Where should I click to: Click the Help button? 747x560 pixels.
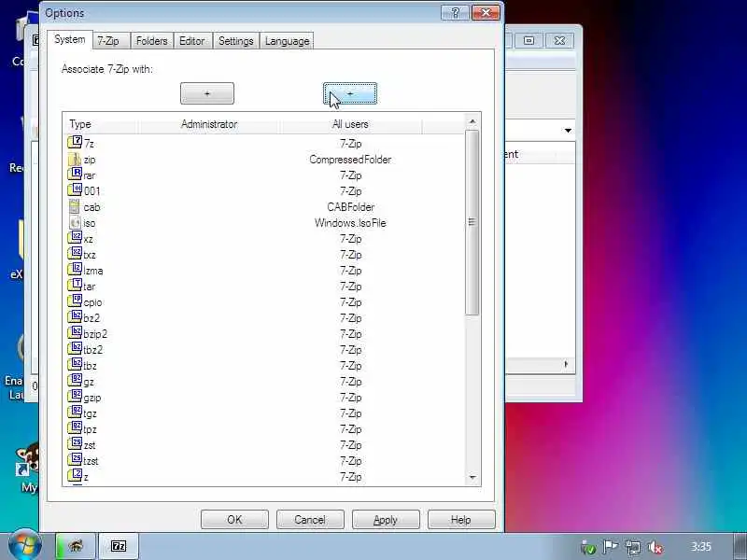pyautogui.click(x=461, y=520)
